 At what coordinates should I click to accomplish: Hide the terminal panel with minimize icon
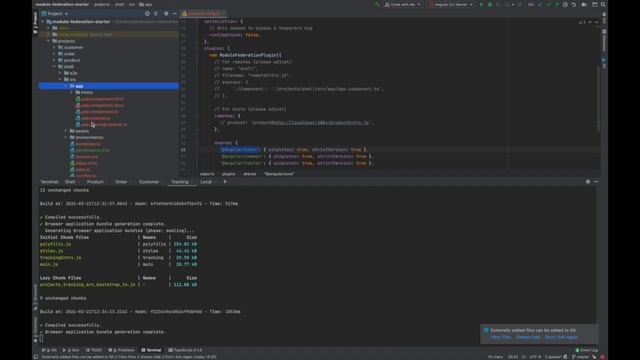coord(596,182)
